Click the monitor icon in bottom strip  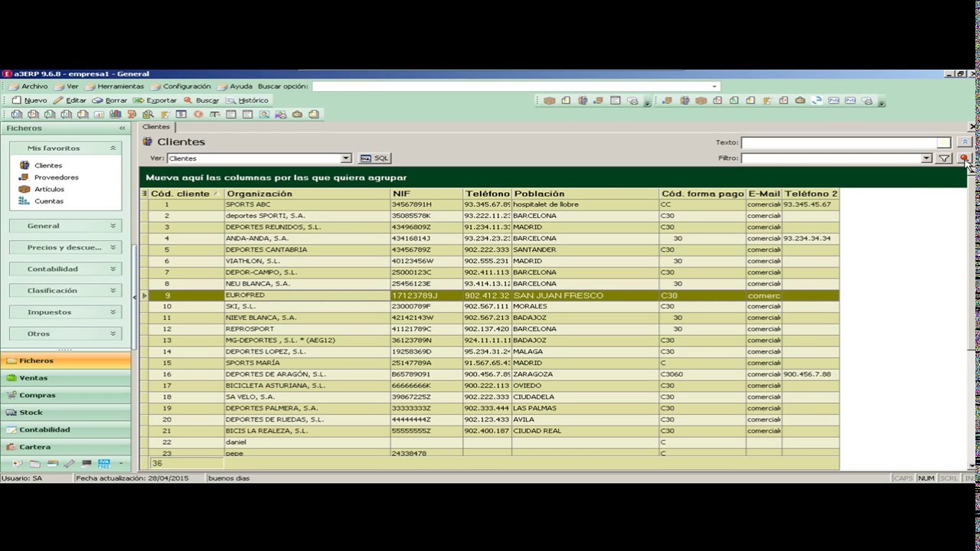[87, 464]
